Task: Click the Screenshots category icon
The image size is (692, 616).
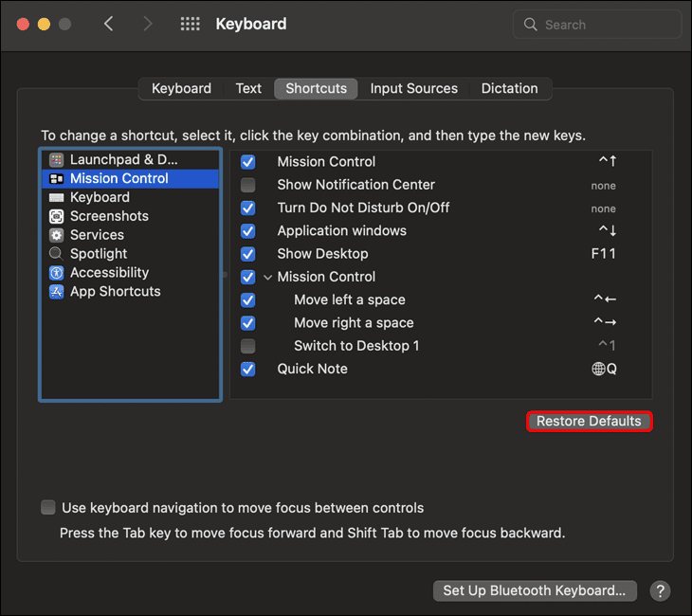Action: pos(56,216)
